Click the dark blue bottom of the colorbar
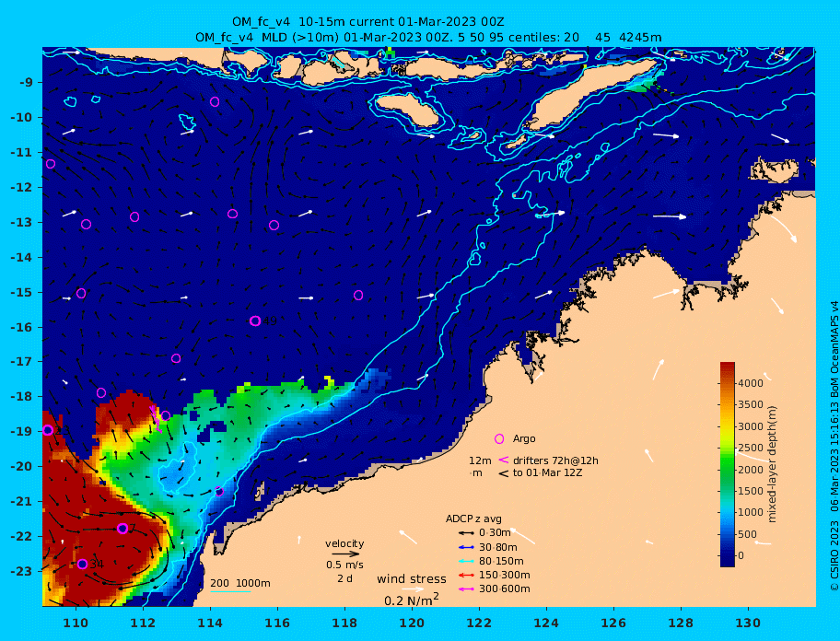The height and width of the screenshot is (641, 840). [728, 561]
